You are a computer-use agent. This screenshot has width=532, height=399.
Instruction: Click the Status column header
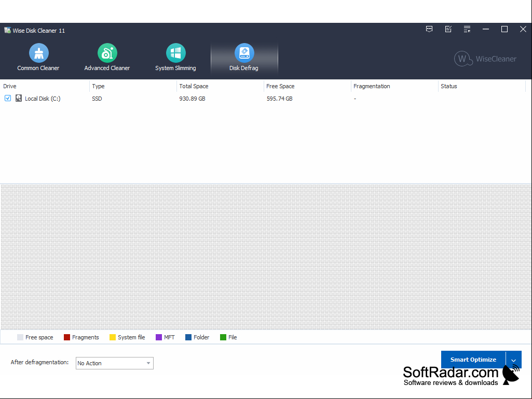pyautogui.click(x=482, y=86)
